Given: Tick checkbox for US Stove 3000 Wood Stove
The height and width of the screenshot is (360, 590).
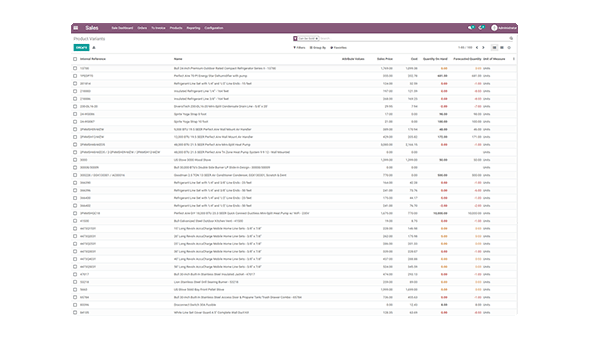Looking at the screenshot, I should (x=75, y=160).
